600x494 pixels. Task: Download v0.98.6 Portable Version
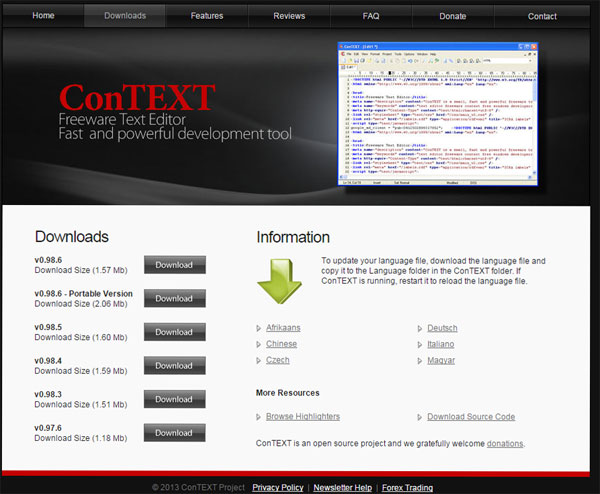174,298
